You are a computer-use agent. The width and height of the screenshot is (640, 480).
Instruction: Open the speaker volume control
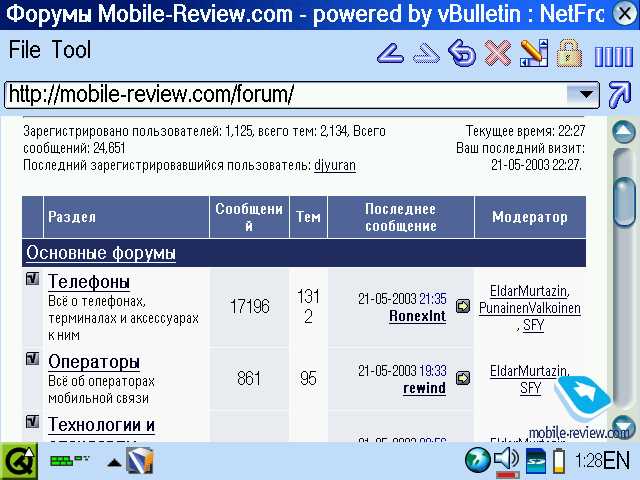506,461
